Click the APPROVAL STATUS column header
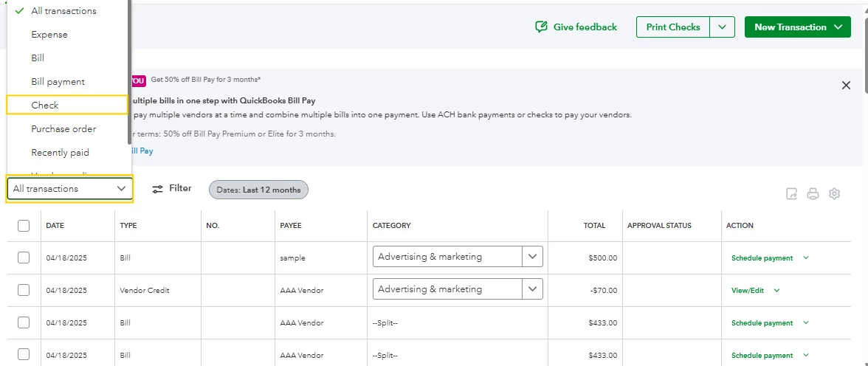Screen dimensions: 868x366 pyautogui.click(x=659, y=226)
